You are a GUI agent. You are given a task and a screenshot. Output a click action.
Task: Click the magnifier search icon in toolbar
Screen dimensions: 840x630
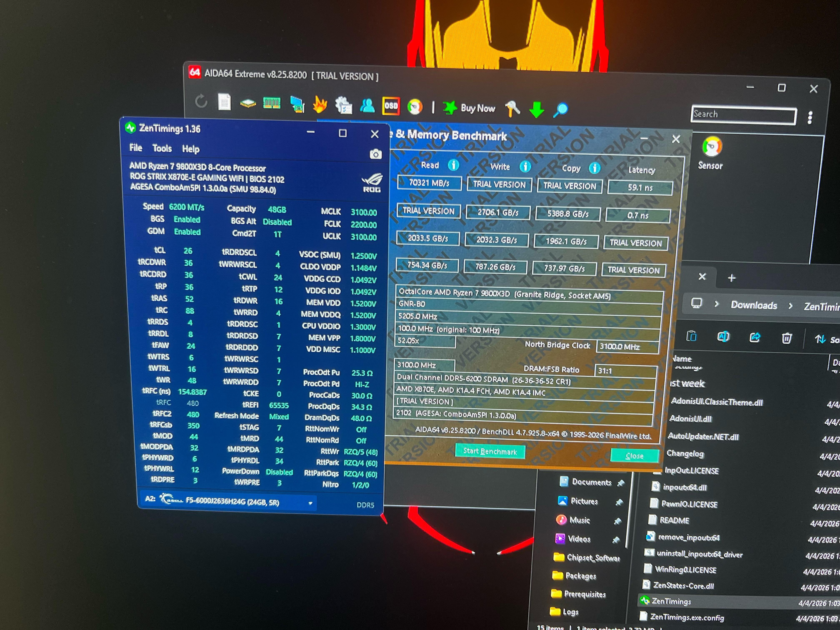coord(560,110)
